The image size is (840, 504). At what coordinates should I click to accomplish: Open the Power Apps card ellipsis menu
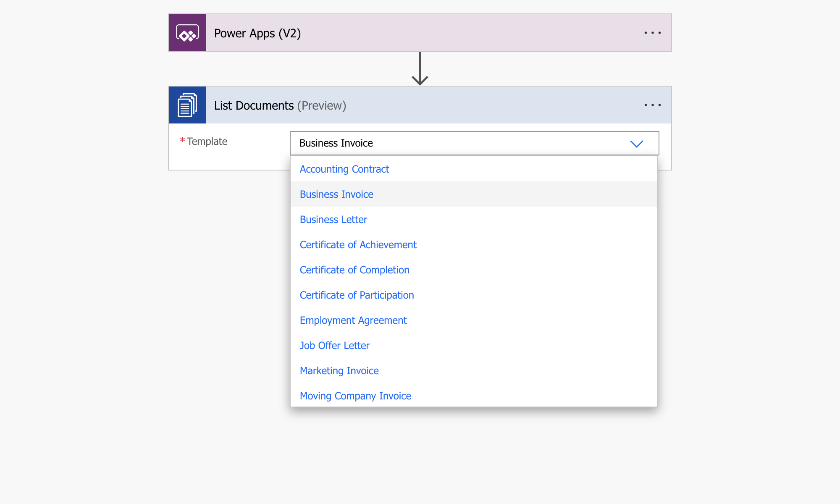pos(652,33)
